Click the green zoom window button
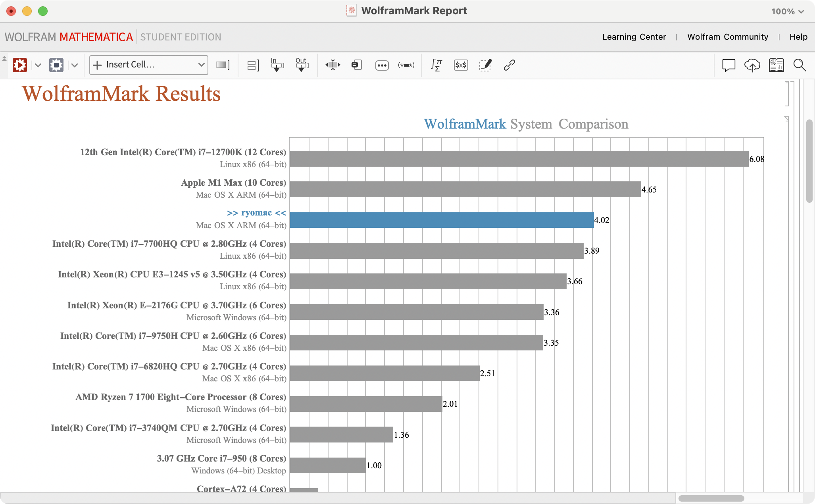Screen dimensions: 815x504 tap(43, 11)
